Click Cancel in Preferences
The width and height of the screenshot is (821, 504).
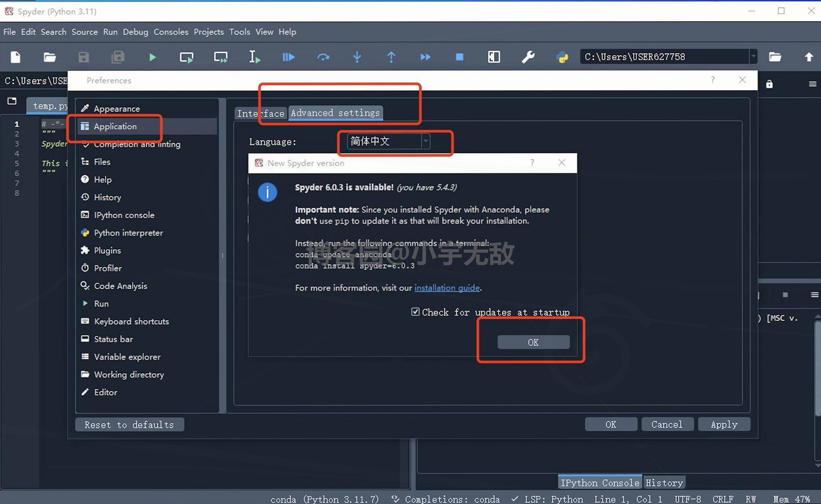(667, 424)
